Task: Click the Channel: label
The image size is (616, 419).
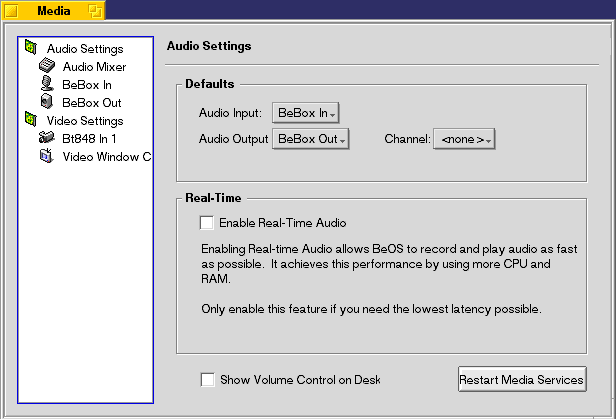Action: coord(407,139)
